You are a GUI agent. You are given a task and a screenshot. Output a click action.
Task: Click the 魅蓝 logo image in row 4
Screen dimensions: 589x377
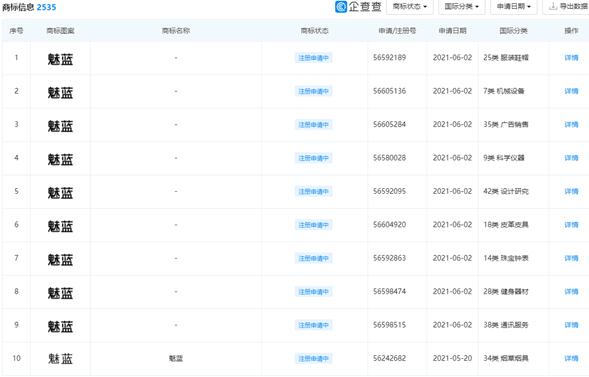tap(60, 159)
